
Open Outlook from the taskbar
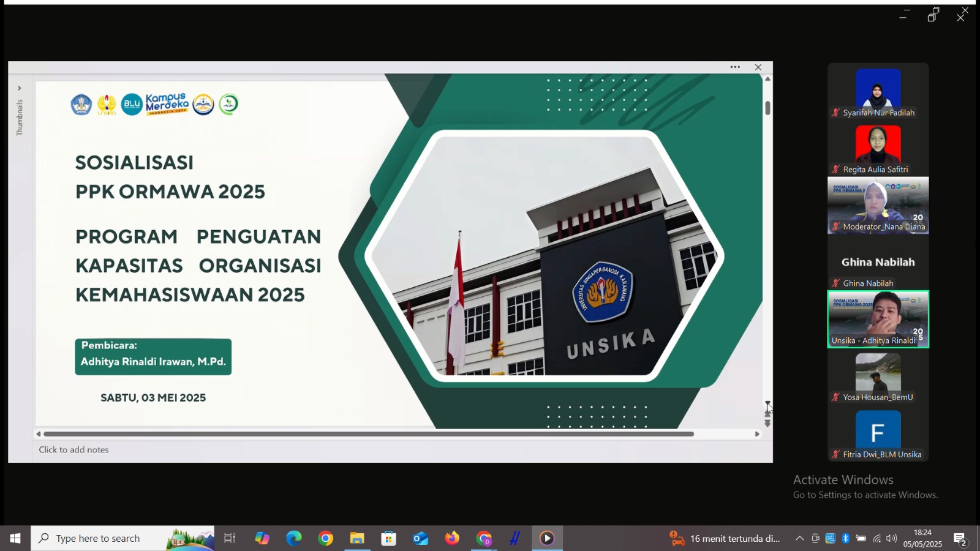[420, 538]
